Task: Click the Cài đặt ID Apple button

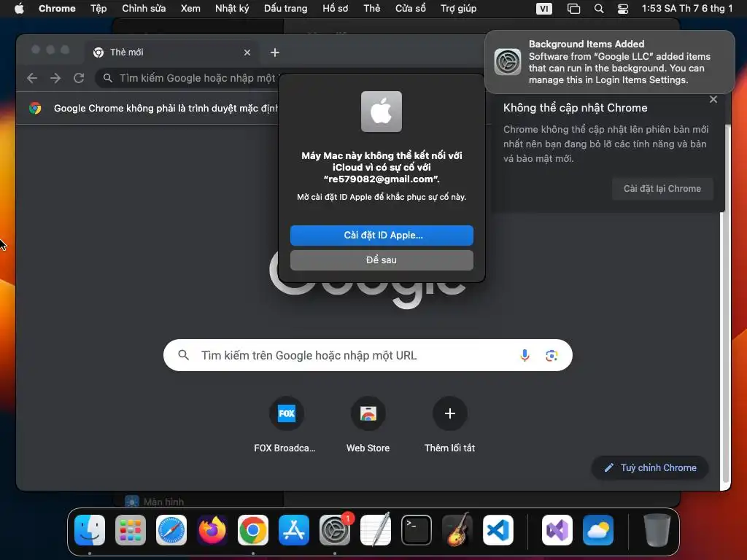Action: (x=382, y=236)
